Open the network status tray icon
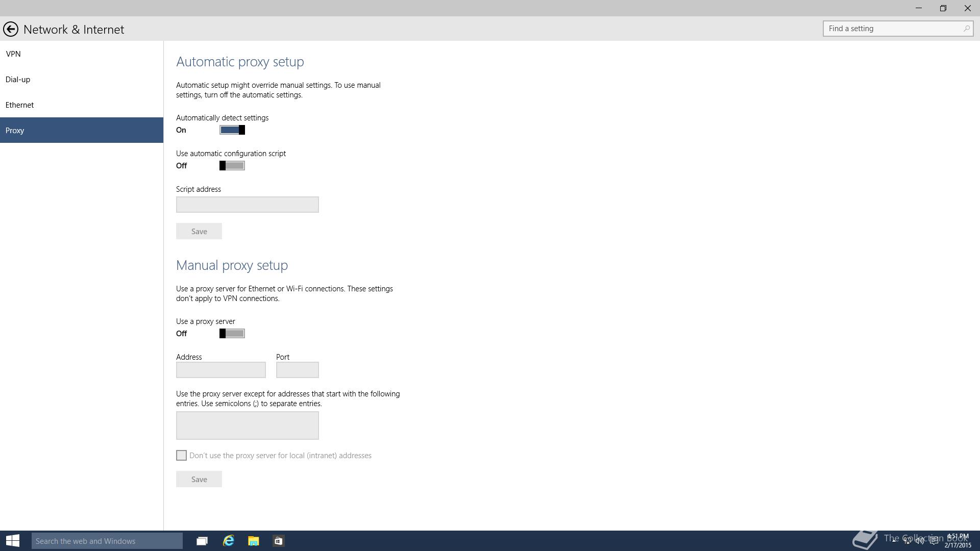This screenshot has height=551, width=980. (908, 541)
